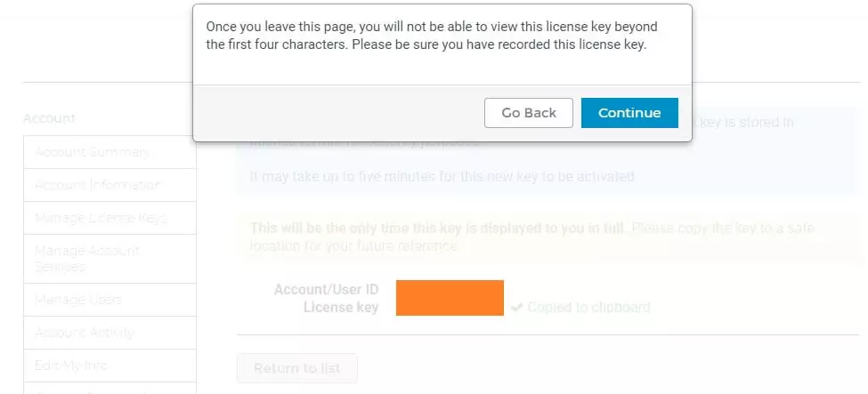Click the checkmark icon beside Copied to clipboard
The height and width of the screenshot is (394, 868).
click(x=516, y=308)
